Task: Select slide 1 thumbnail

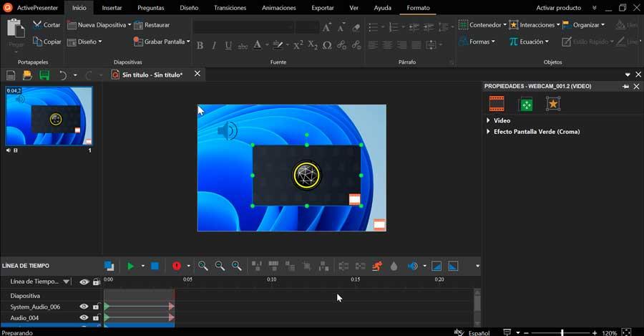Action: (x=49, y=115)
